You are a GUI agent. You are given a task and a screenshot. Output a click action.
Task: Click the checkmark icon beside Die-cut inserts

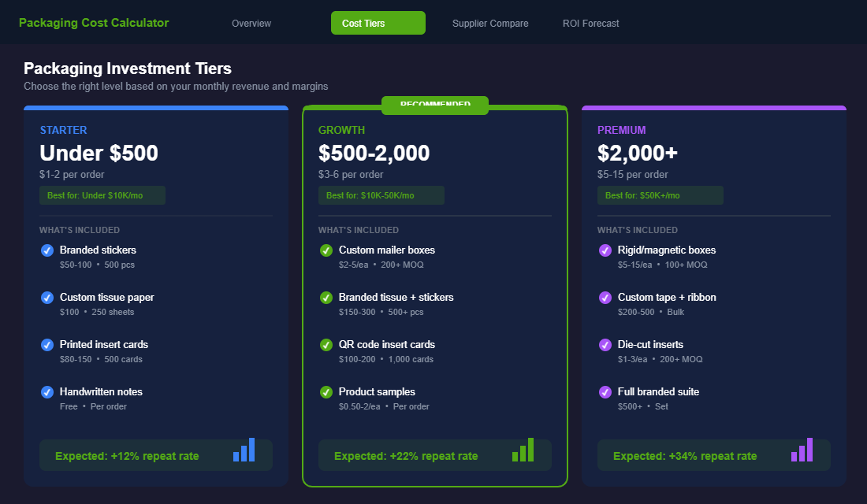click(x=605, y=345)
